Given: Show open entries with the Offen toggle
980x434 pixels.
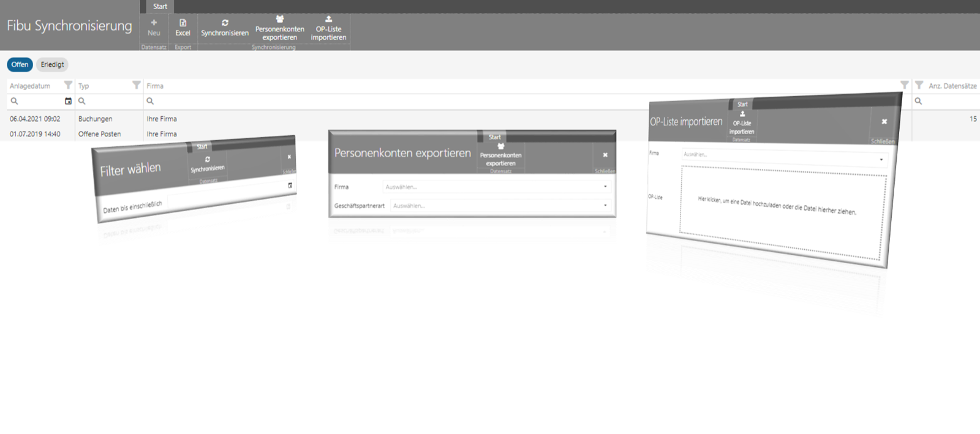Looking at the screenshot, I should coord(20,64).
